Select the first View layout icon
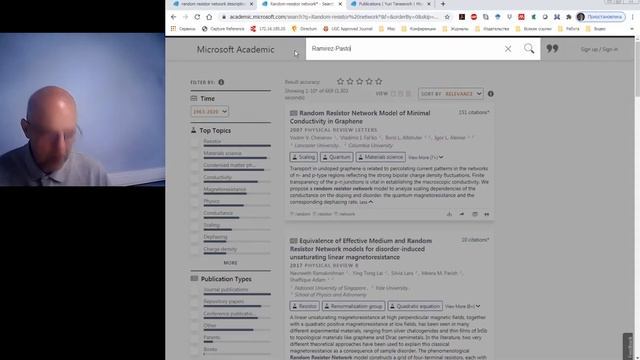 pos(393,94)
